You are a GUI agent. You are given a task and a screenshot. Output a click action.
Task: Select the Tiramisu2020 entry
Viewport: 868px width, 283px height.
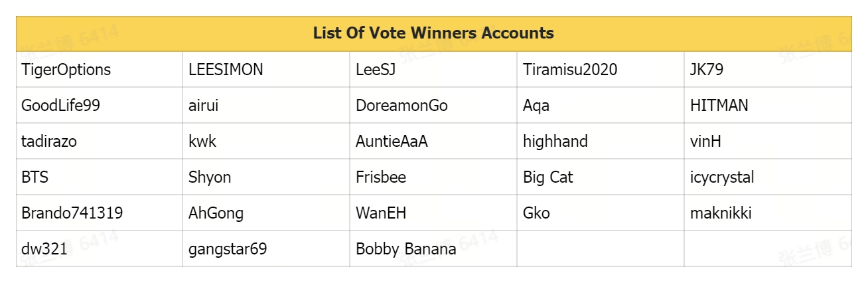(x=570, y=70)
